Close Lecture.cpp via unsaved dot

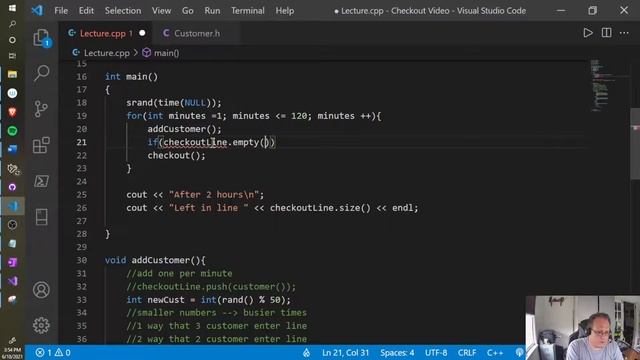[x=142, y=33]
